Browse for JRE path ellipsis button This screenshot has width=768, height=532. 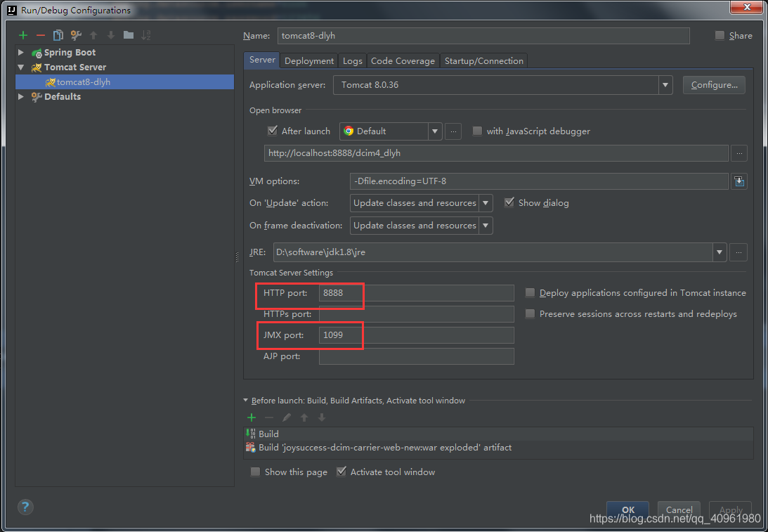[x=738, y=252]
